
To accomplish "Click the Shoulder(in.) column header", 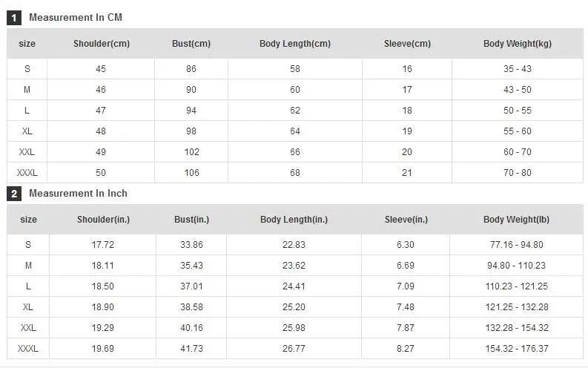I will click(x=104, y=220).
